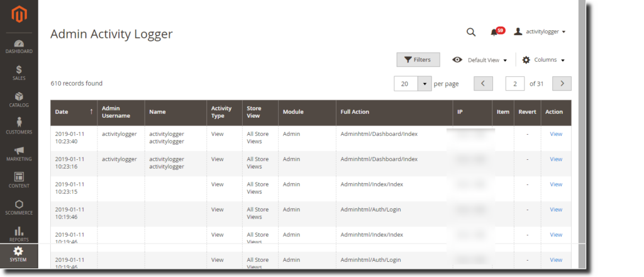Click View link in the first row

coord(556,134)
